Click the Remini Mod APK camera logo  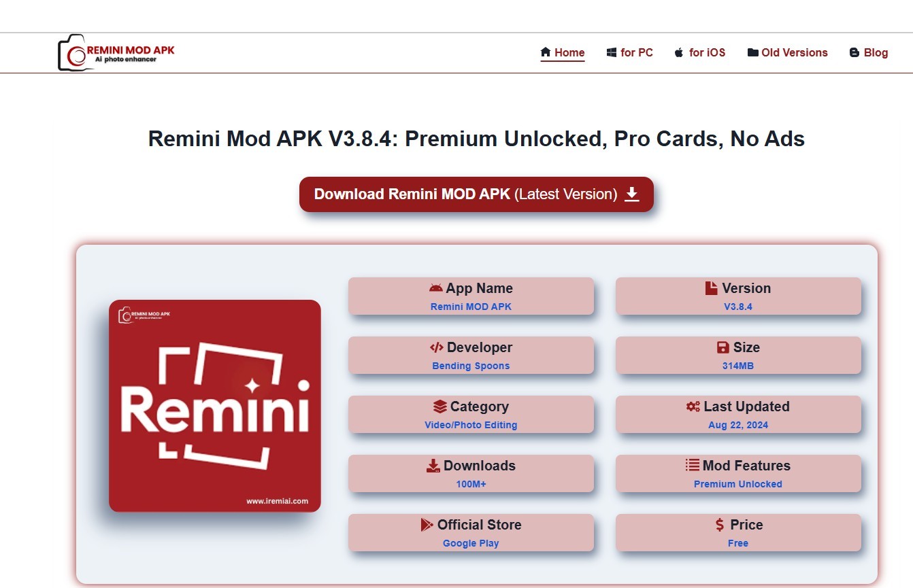[x=116, y=52]
